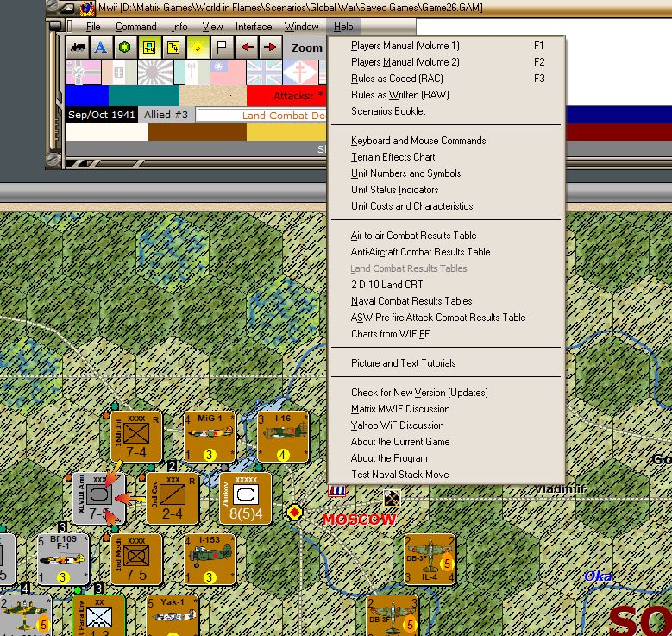Click the I-153 biplane counter

pos(210,560)
